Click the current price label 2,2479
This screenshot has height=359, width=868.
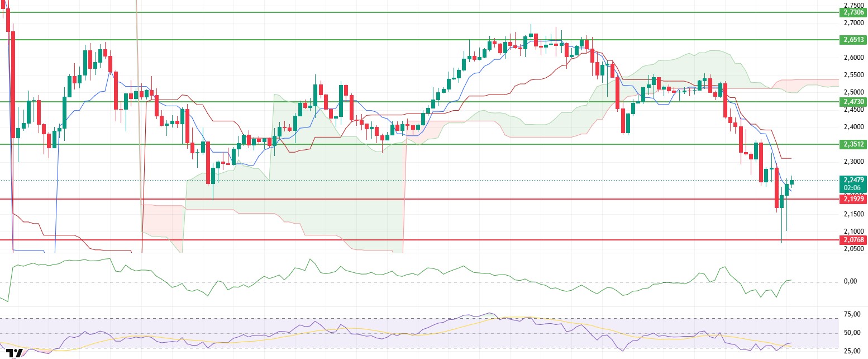(x=852, y=180)
